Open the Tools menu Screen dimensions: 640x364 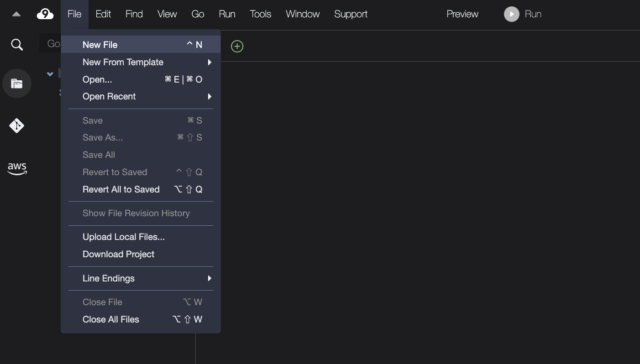(260, 14)
